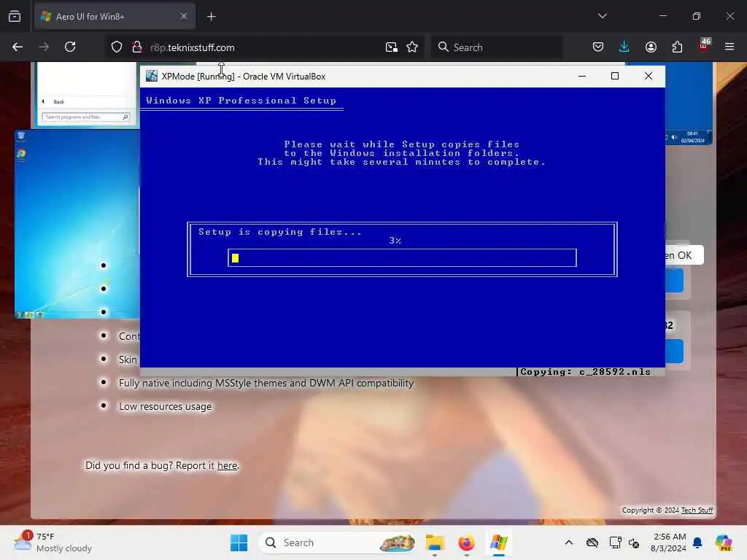Open the bug report 'here' link
This screenshot has width=747, height=560.
[228, 465]
